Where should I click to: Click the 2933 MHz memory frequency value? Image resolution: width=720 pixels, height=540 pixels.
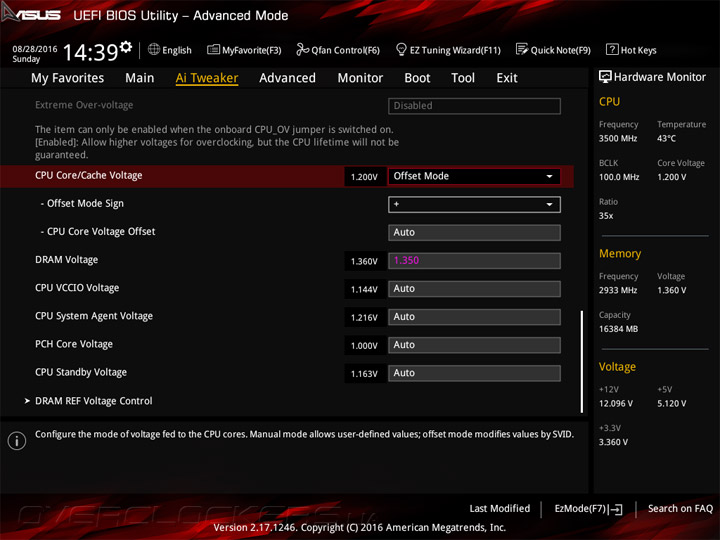618,290
